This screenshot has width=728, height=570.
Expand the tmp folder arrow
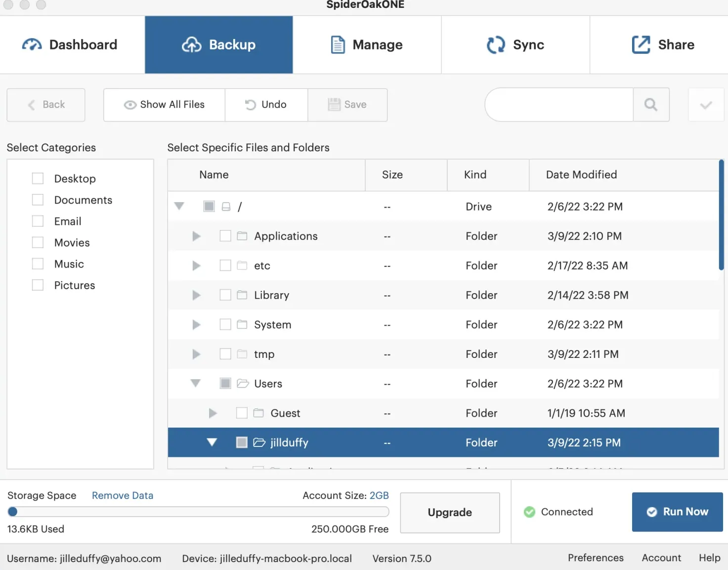pyautogui.click(x=196, y=354)
